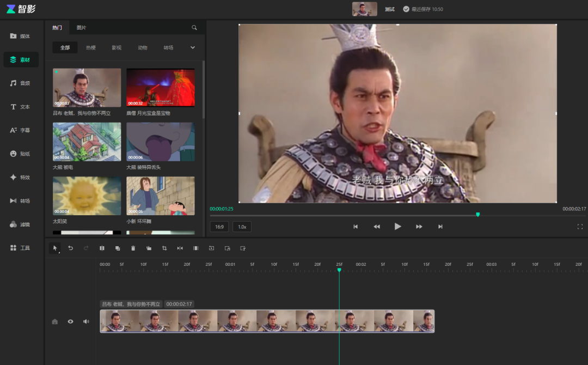Click the text recognition toolbar icon
The height and width of the screenshot is (365, 588).
[243, 248]
